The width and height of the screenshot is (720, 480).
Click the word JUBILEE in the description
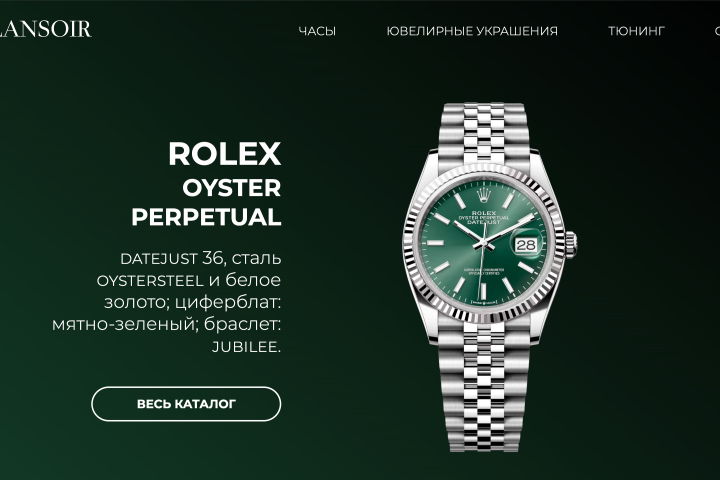tap(246, 347)
